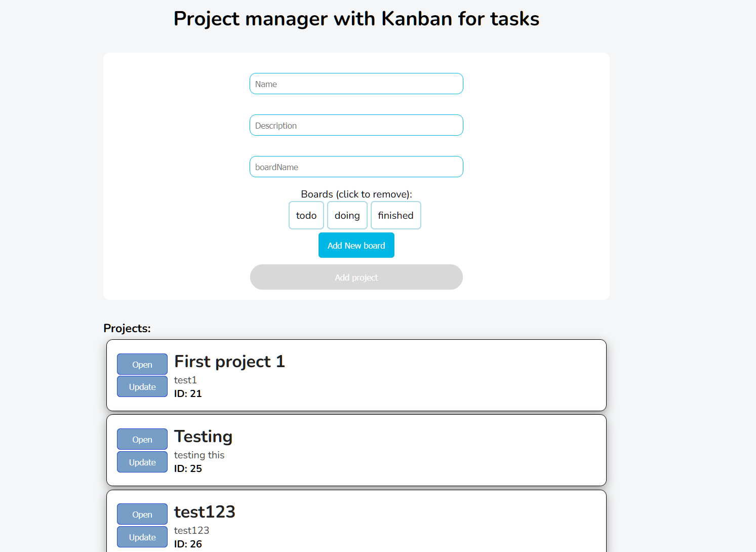Select the First project 1 card ID 21
Screen dimensions: 756x552
188,394
